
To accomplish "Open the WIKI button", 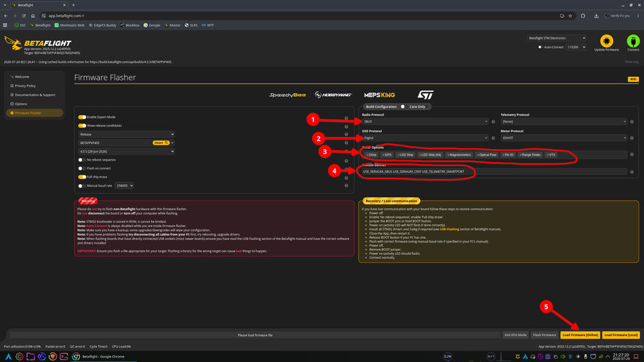I will pyautogui.click(x=633, y=79).
